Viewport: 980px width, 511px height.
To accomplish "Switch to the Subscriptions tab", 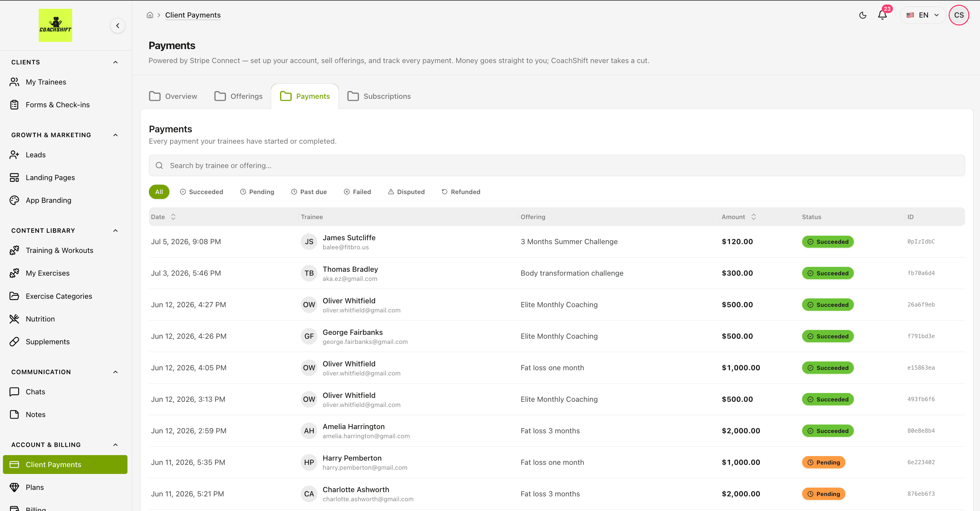I will [x=379, y=96].
